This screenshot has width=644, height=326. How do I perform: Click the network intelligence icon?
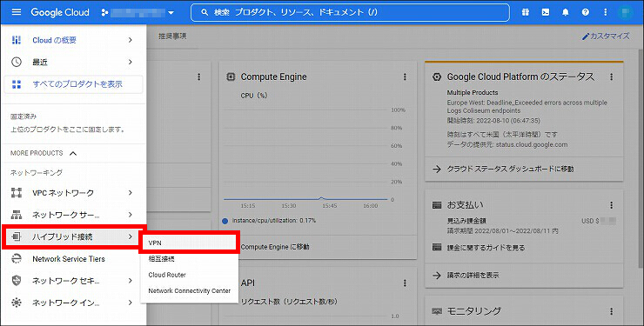pos(17,303)
